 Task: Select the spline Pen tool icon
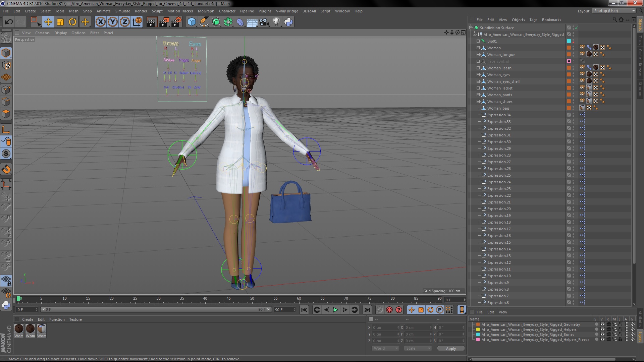click(204, 22)
